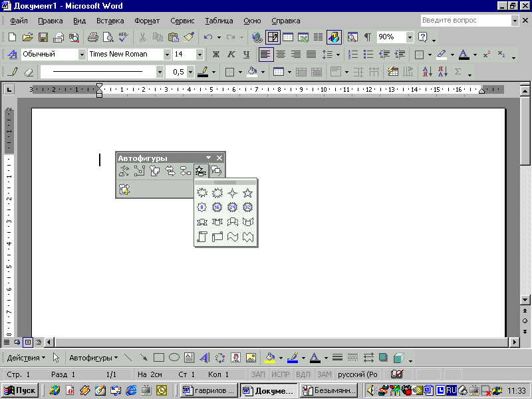Image resolution: width=532 pixels, height=399 pixels.
Task: Open the Действия drawing menu
Action: (x=26, y=358)
